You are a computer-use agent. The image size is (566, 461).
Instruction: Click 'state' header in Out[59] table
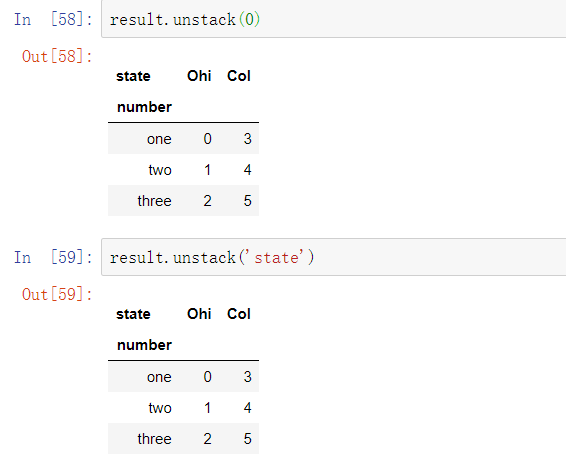click(133, 314)
